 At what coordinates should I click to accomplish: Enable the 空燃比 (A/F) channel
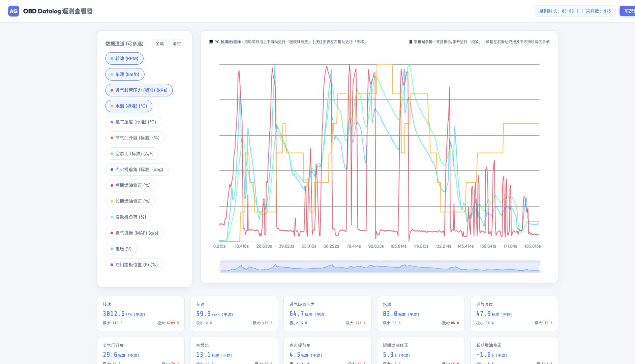pos(132,154)
